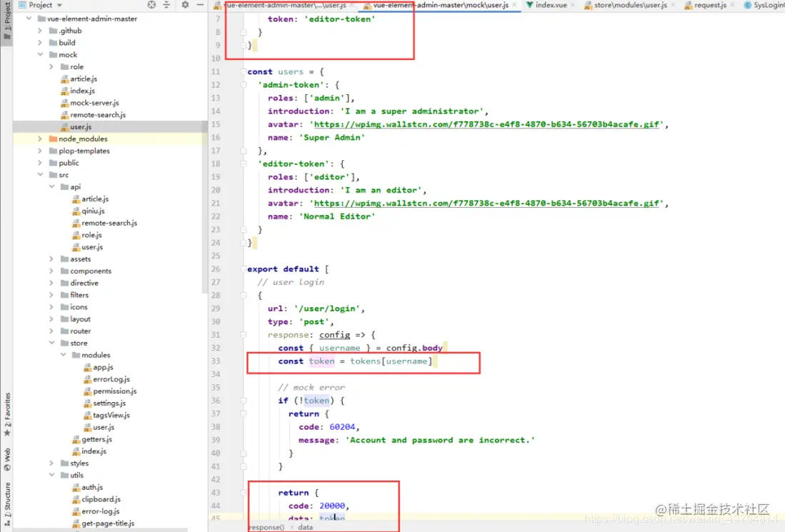
Task: Click the router folder row
Action: (80, 331)
